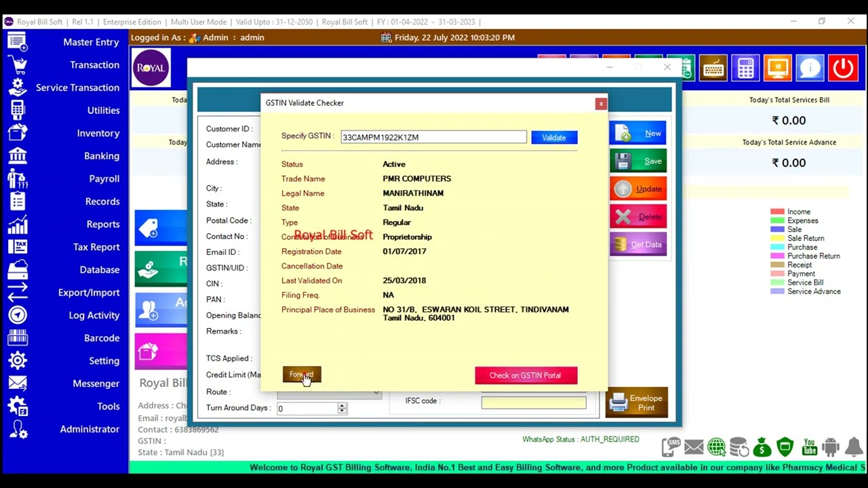This screenshot has width=868, height=488.
Task: Click the Save button
Action: 638,161
